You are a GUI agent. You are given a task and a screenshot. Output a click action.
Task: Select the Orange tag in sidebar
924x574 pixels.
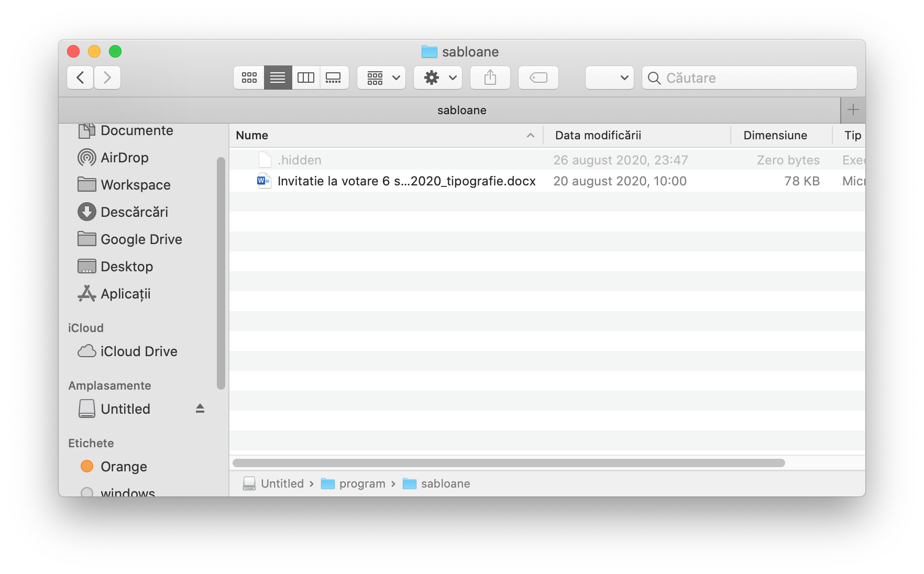(114, 467)
